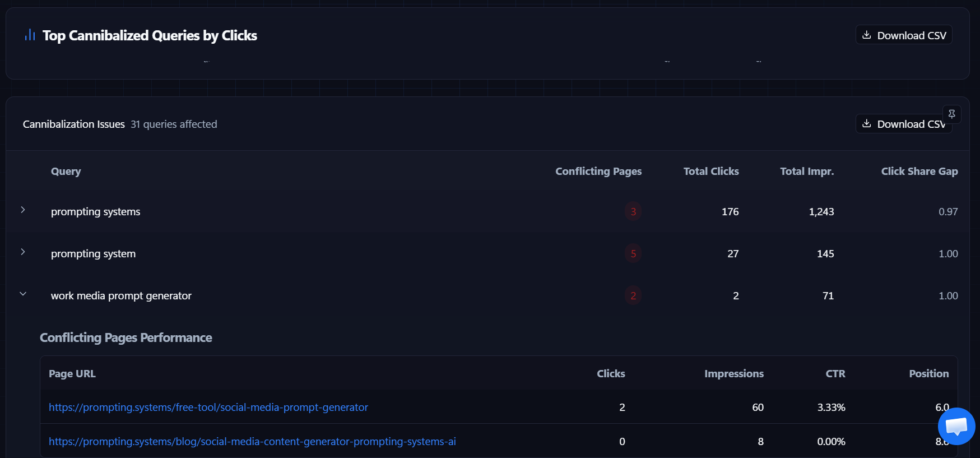The image size is (980, 458).
Task: Click the 'Cannibalization Issues' title
Action: (74, 124)
